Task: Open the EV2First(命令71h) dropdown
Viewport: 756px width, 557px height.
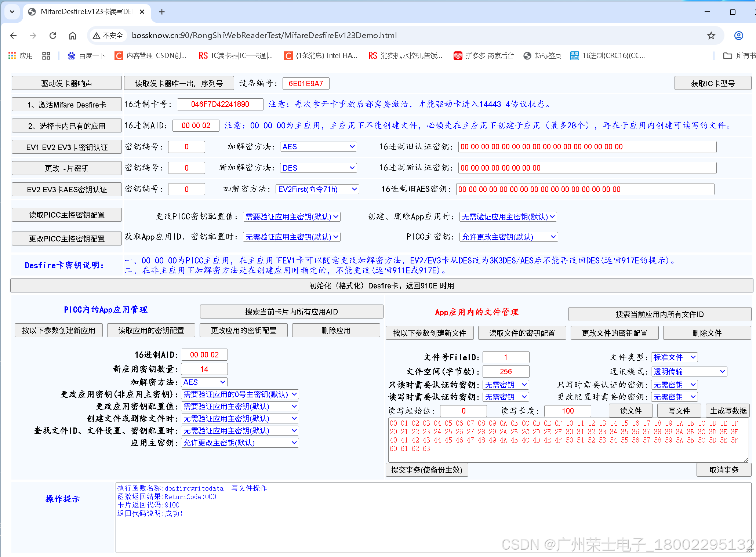Action: (x=317, y=189)
